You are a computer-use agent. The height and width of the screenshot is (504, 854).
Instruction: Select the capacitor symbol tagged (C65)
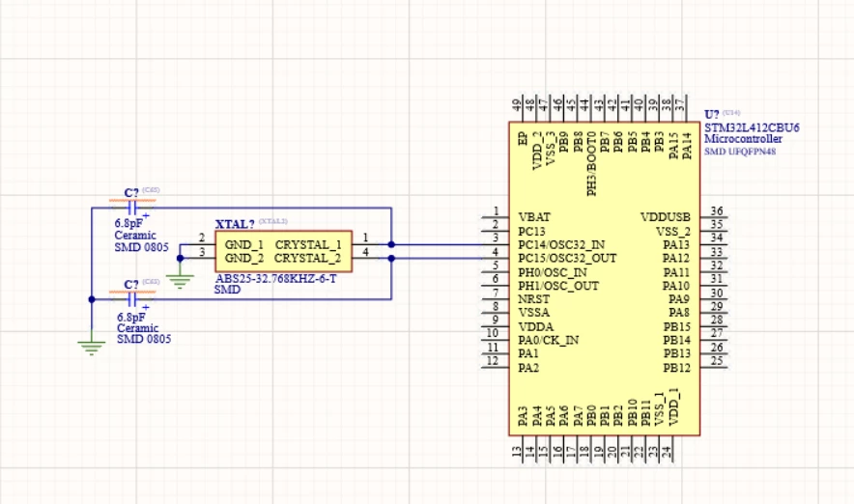point(131,208)
